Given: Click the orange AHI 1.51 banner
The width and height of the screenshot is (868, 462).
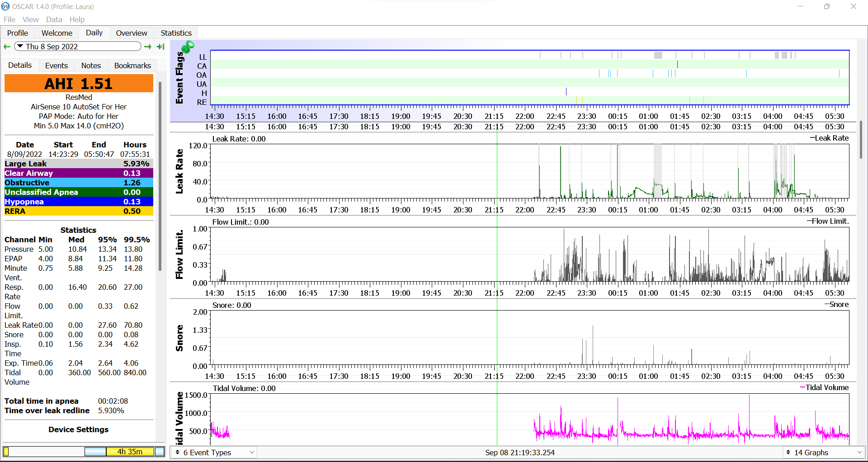Looking at the screenshot, I should pos(79,84).
